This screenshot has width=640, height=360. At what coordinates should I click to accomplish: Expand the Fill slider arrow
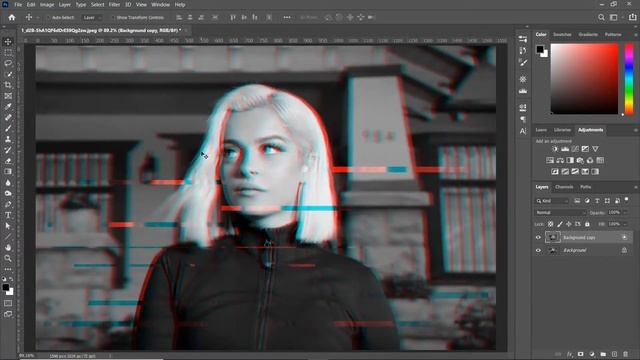pos(626,224)
